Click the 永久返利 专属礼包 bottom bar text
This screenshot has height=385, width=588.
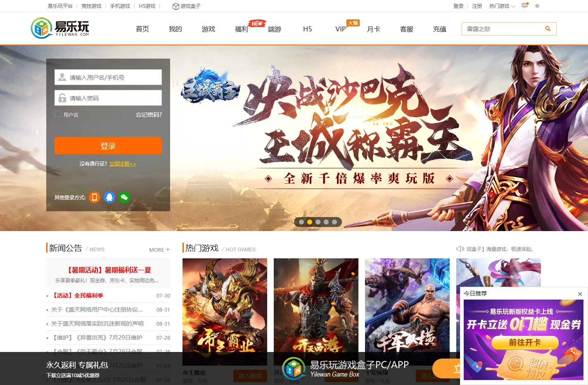point(77,365)
